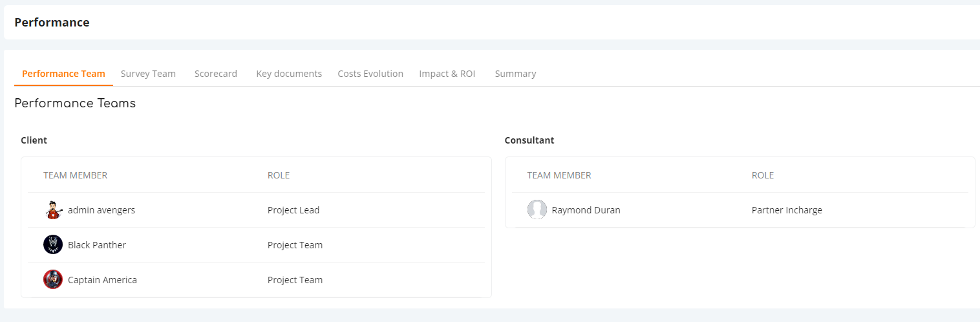Open the Scorecard tab

216,74
